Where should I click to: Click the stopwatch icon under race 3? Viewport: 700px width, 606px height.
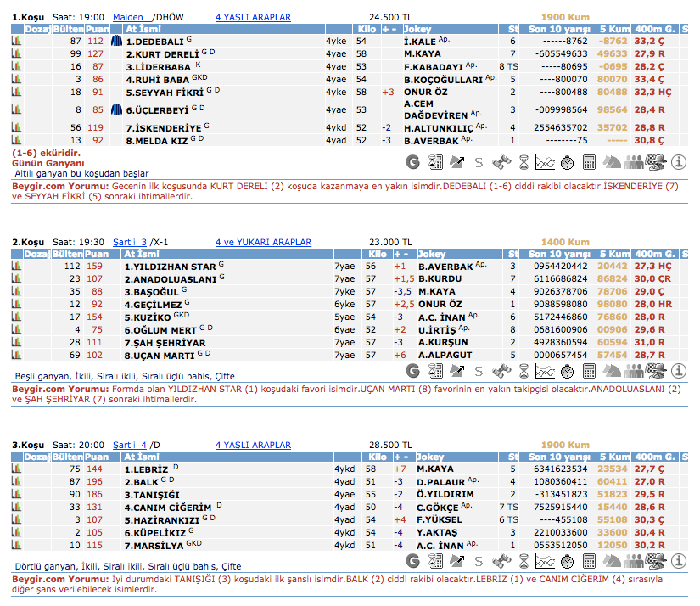click(568, 560)
